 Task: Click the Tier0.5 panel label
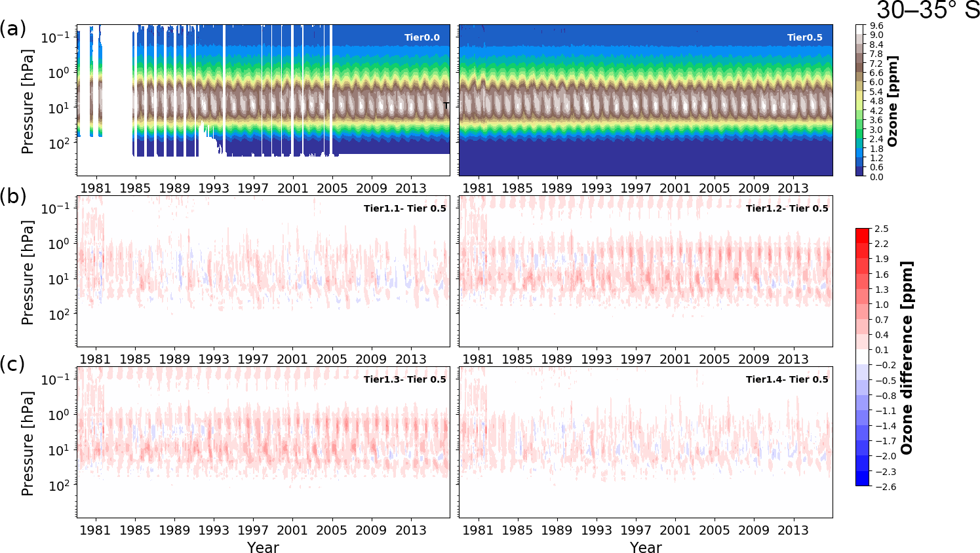tap(804, 37)
